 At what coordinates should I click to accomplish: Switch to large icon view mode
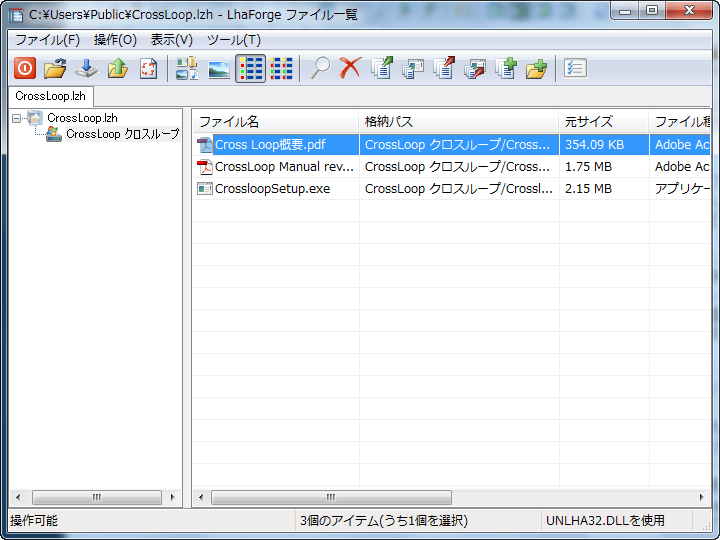click(x=187, y=68)
